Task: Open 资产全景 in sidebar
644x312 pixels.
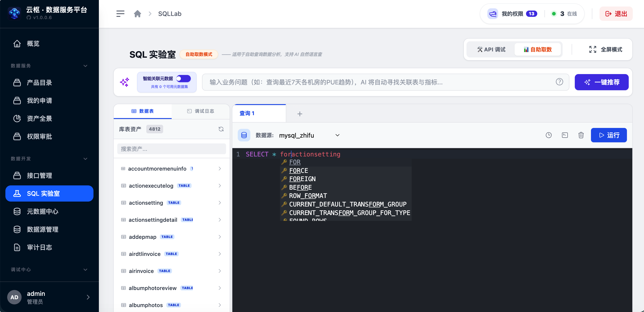Action: pyautogui.click(x=49, y=119)
